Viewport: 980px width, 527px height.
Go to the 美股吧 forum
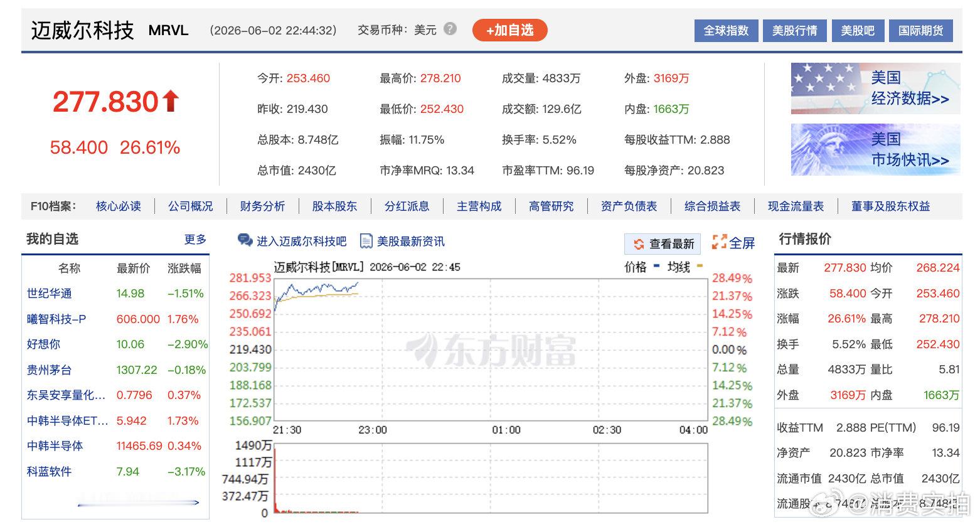(858, 31)
